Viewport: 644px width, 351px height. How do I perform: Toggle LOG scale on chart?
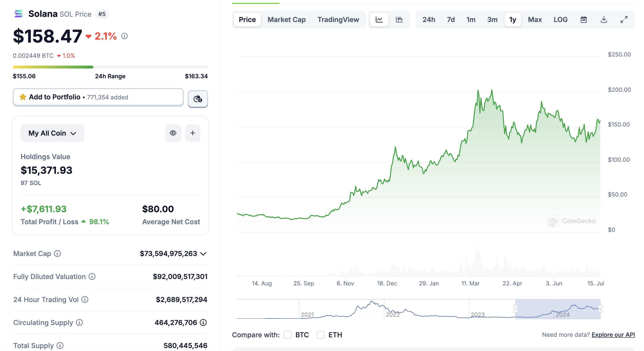click(560, 20)
